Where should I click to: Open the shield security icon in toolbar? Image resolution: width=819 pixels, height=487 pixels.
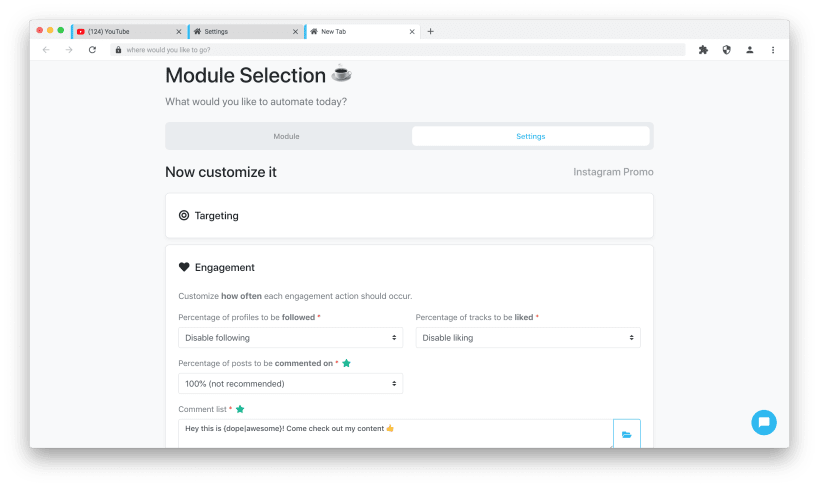tap(726, 50)
